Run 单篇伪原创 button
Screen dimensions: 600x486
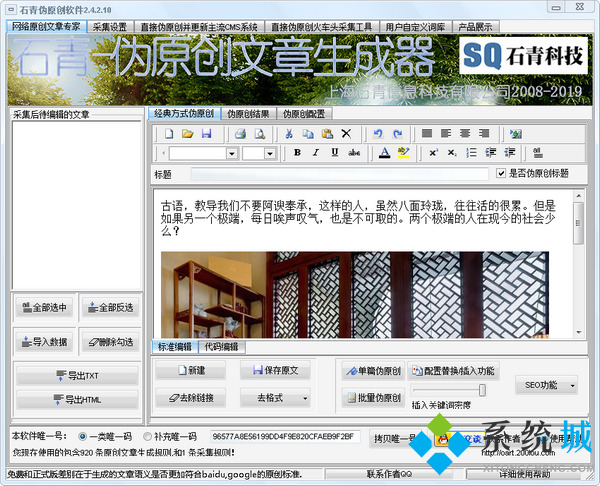(373, 371)
